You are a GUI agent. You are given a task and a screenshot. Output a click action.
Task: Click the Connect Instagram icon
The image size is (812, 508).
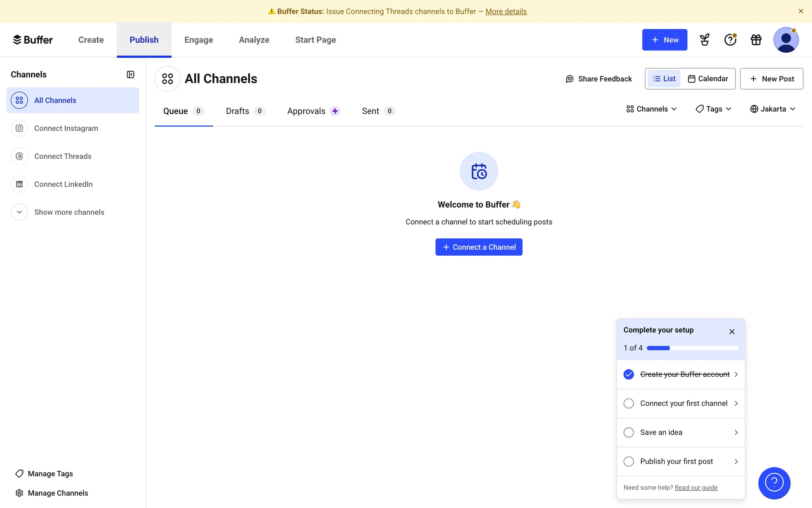pyautogui.click(x=19, y=128)
